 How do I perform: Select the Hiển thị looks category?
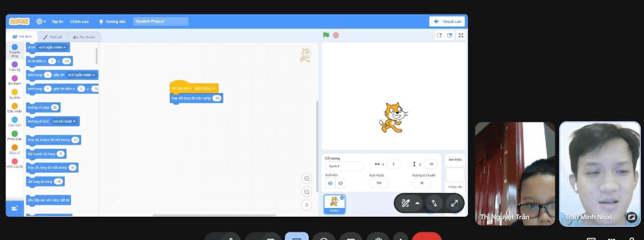15,67
